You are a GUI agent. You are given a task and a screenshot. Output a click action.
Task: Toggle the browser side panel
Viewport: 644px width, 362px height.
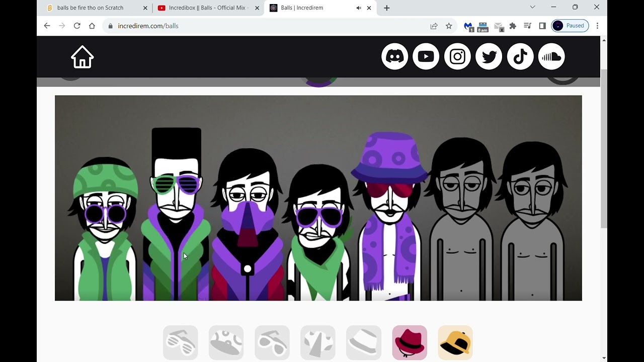tap(542, 26)
